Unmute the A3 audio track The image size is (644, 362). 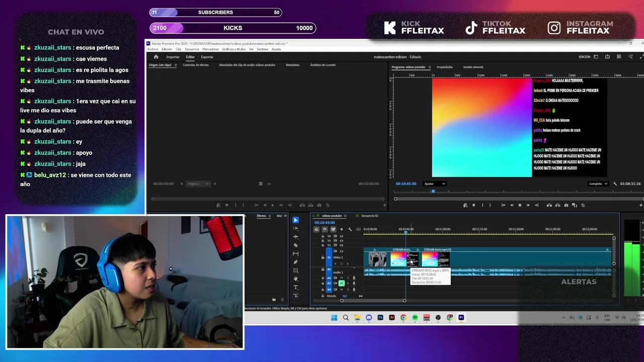coord(341,284)
